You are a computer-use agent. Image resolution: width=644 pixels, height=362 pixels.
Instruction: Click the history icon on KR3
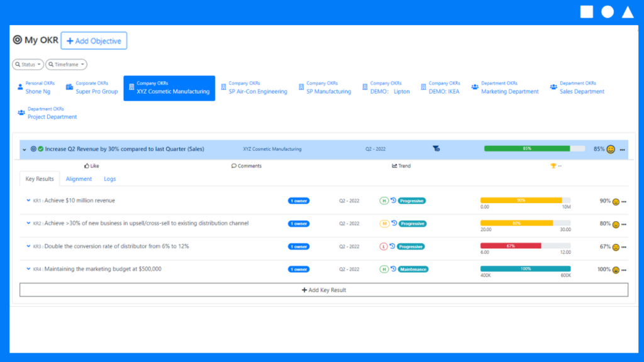392,246
